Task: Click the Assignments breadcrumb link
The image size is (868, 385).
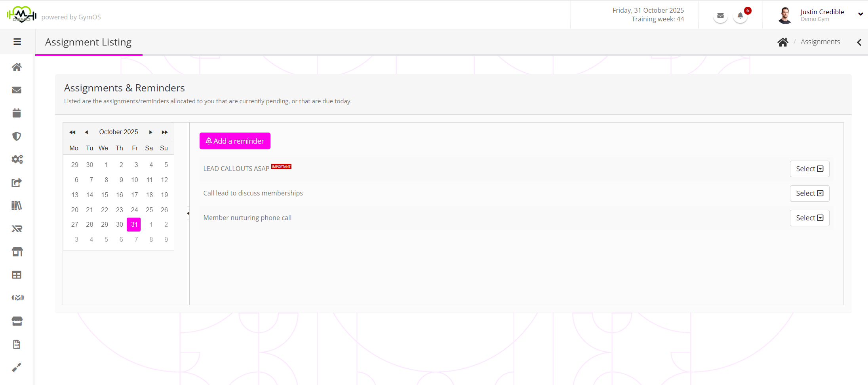Action: coord(820,42)
